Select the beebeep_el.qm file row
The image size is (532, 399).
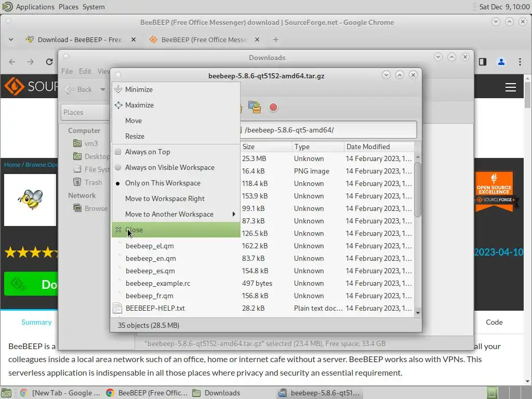[263, 246]
